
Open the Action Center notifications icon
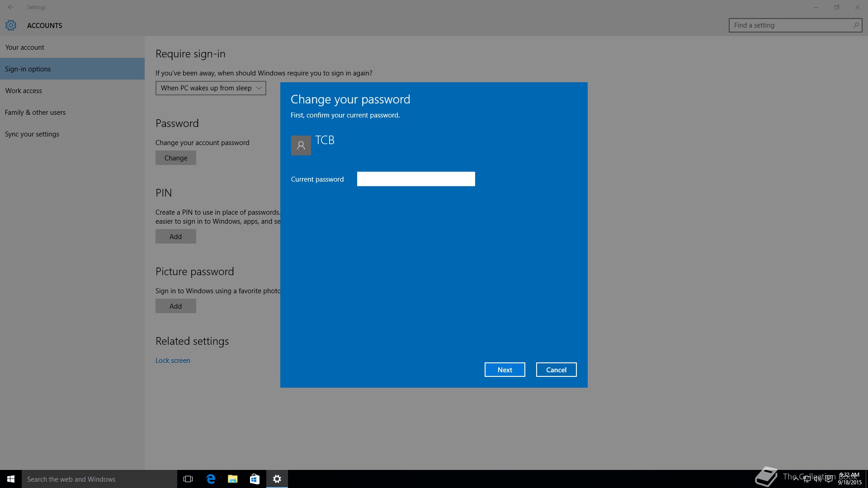829,479
